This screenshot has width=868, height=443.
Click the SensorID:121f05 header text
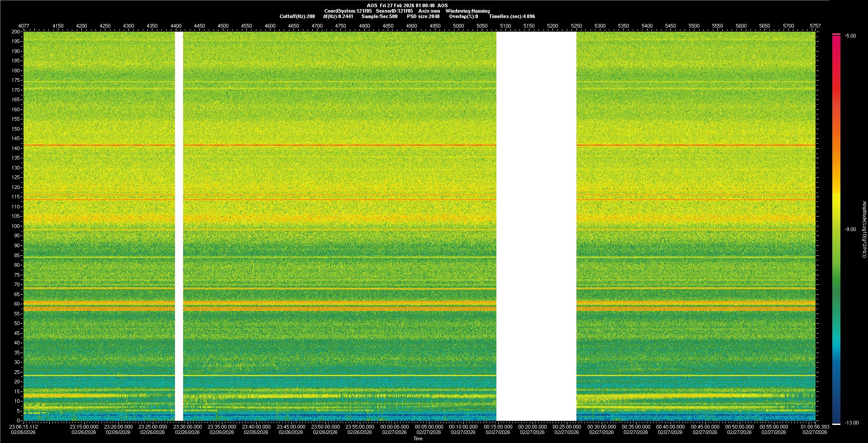[394, 11]
